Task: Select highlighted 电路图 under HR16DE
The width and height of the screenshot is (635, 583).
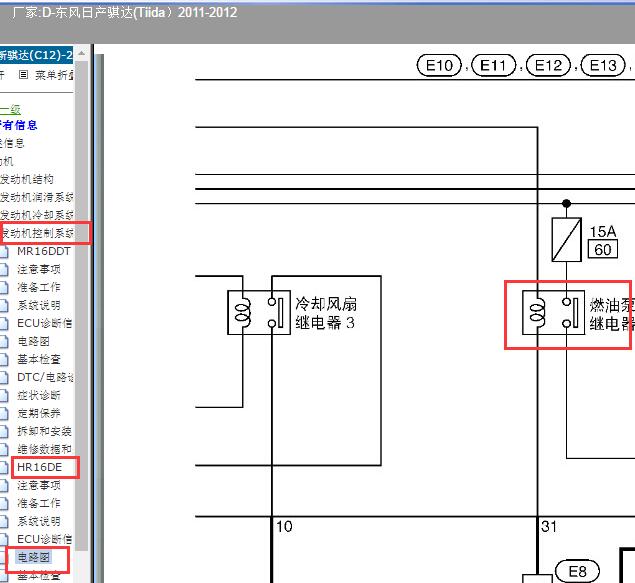Action: pos(33,557)
